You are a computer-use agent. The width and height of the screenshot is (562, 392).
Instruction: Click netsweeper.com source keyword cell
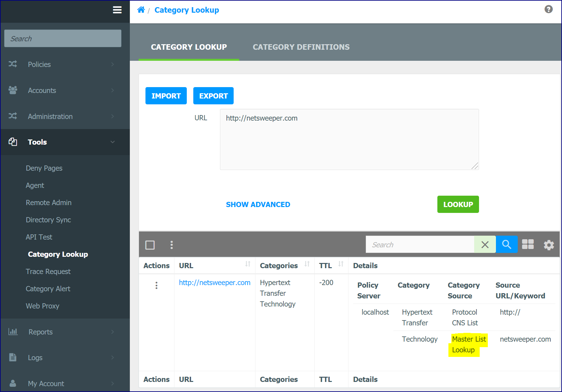525,339
